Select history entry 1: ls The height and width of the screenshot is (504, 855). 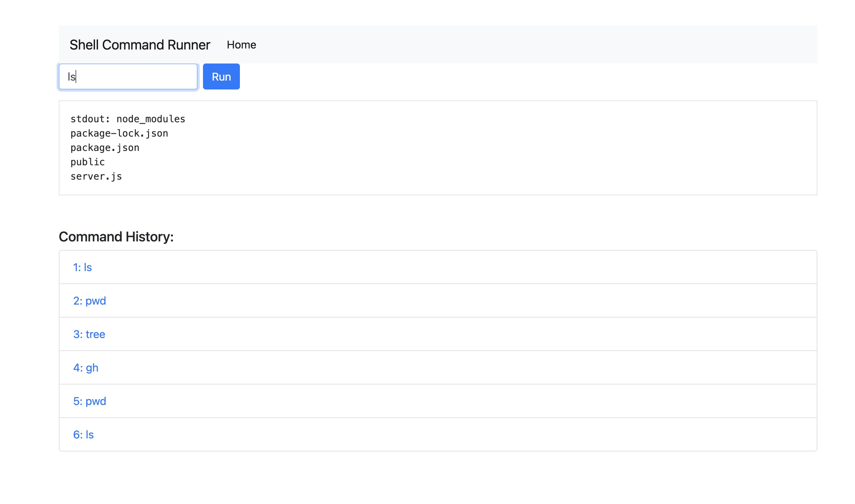pos(82,267)
